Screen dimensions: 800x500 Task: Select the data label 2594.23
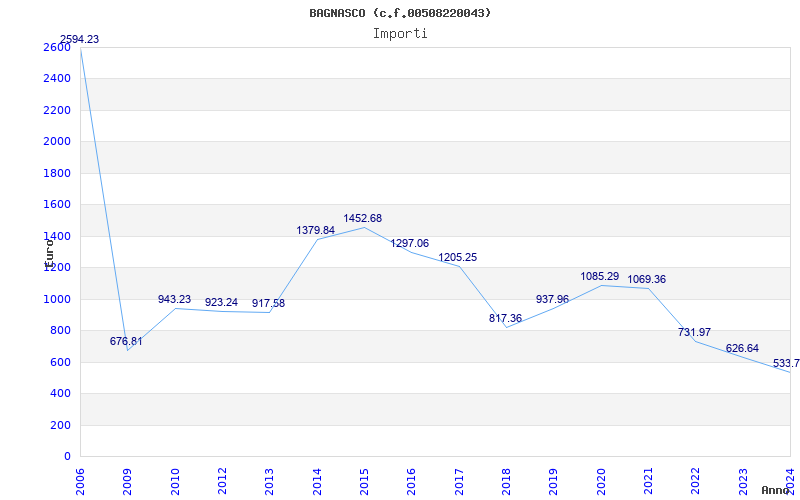tap(80, 39)
